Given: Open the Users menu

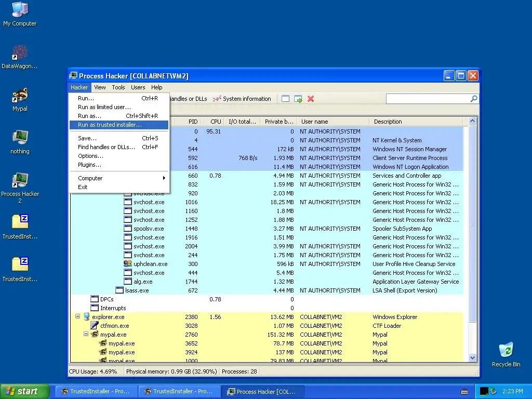Looking at the screenshot, I should 138,87.
